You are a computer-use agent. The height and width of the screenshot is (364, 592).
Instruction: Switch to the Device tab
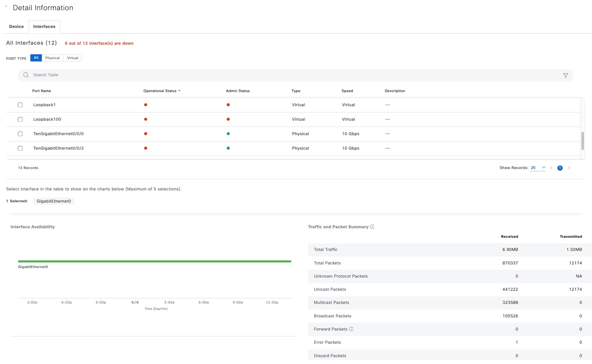click(x=16, y=27)
